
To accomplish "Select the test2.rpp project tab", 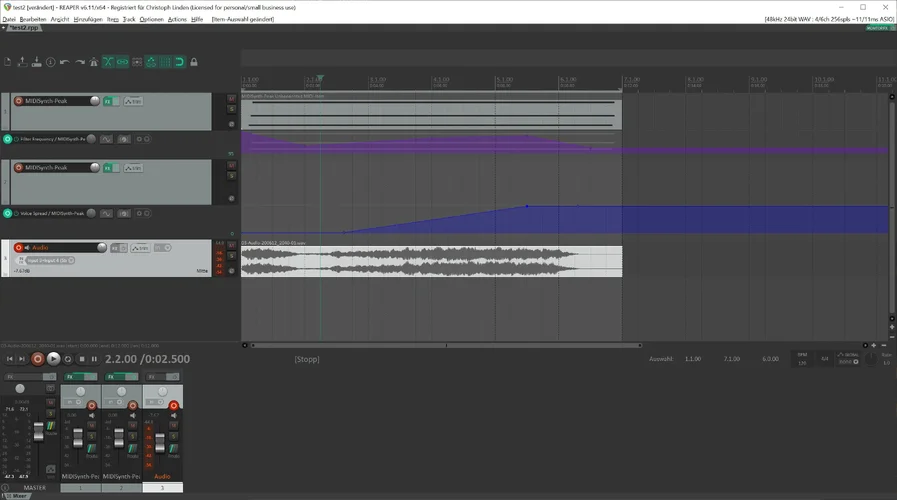I will point(24,27).
